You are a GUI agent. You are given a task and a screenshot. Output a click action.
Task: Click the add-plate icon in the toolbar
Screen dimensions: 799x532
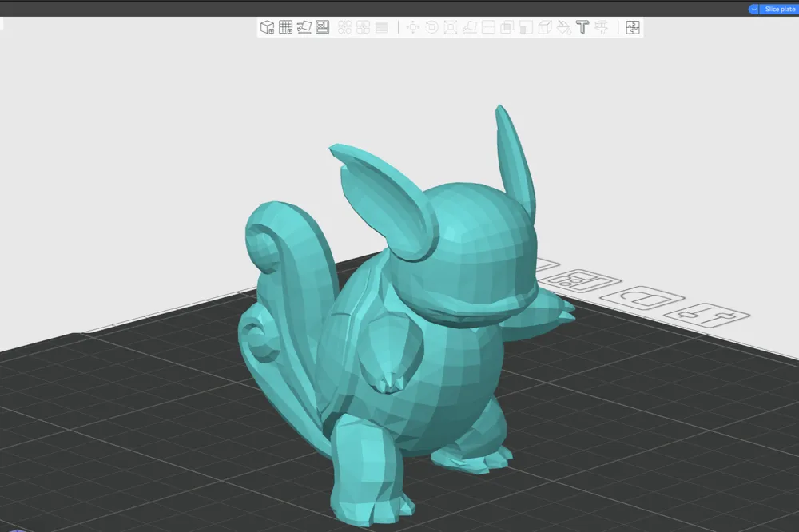285,27
